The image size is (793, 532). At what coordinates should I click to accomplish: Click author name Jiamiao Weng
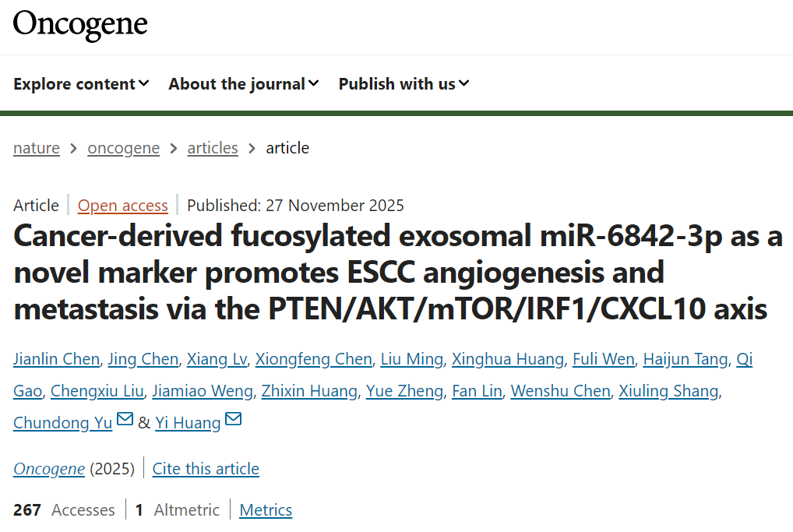(x=203, y=391)
